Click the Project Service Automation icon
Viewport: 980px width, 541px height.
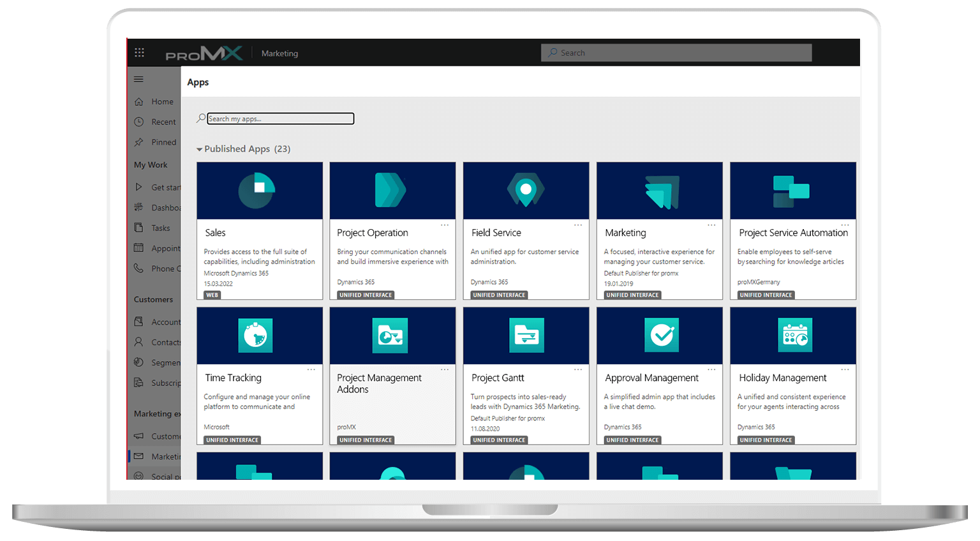pos(791,191)
